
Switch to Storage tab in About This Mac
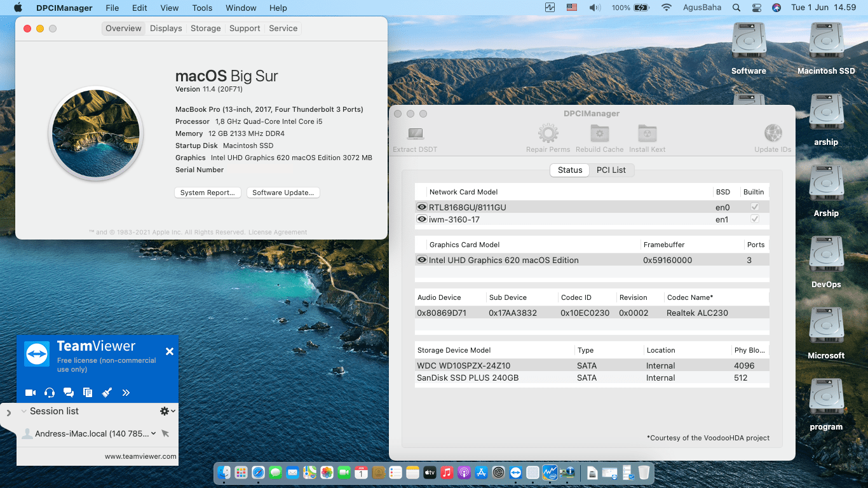click(x=206, y=28)
